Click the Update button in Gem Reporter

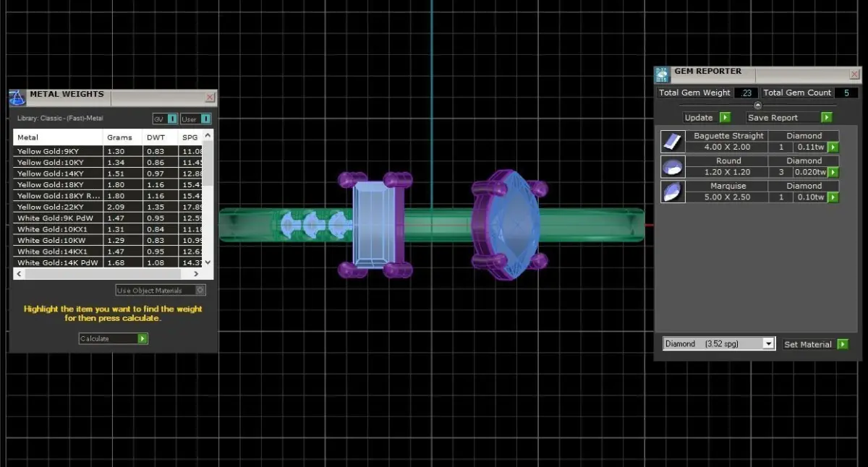click(x=707, y=117)
